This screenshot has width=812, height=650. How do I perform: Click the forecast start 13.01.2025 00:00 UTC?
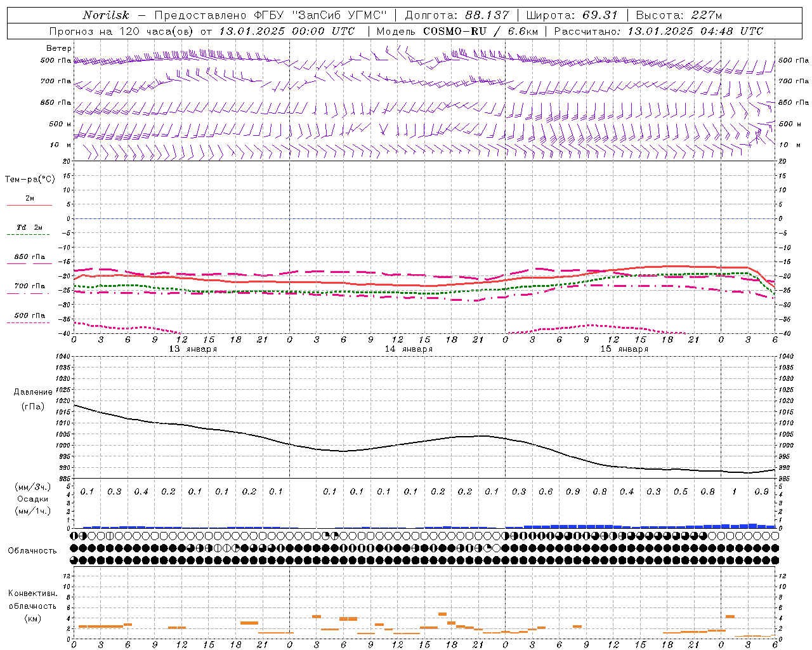point(287,31)
